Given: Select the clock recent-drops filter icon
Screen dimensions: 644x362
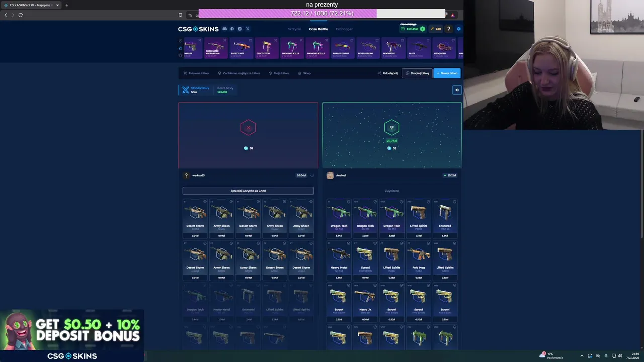Looking at the screenshot, I should tap(181, 41).
